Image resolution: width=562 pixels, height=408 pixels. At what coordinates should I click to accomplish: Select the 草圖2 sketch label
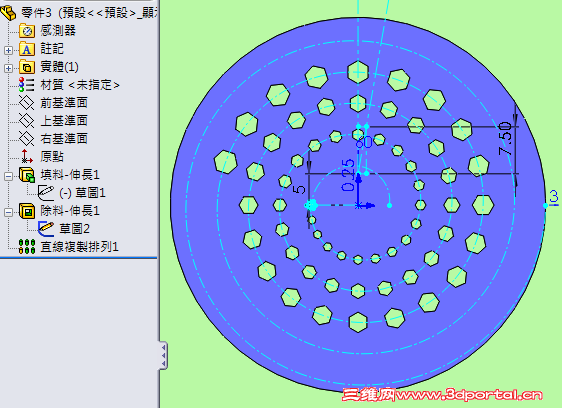click(x=75, y=229)
